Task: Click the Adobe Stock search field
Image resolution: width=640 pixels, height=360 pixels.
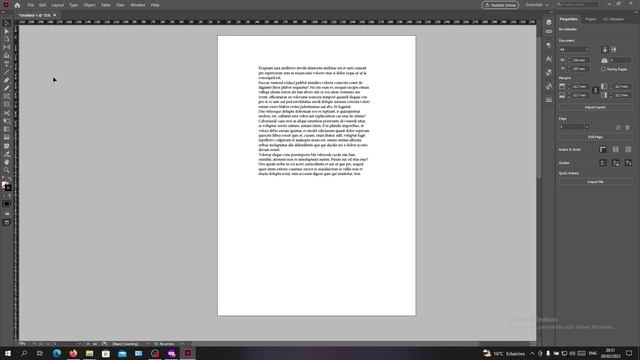Action: coord(577,5)
